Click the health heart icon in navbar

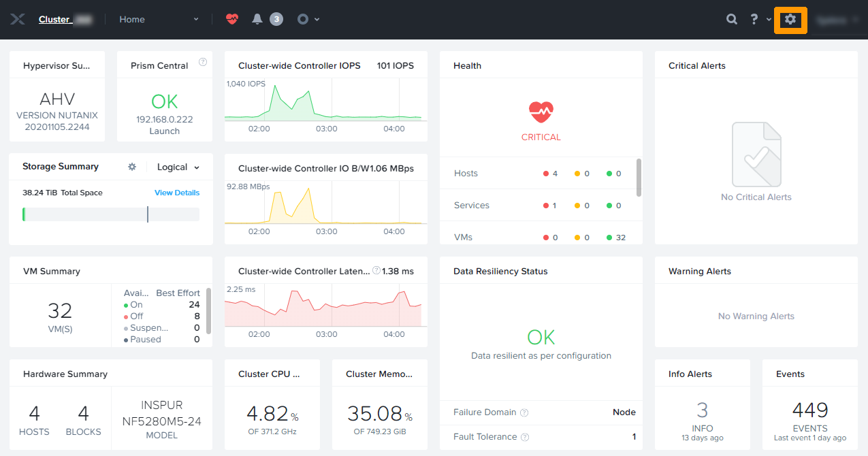coord(232,20)
